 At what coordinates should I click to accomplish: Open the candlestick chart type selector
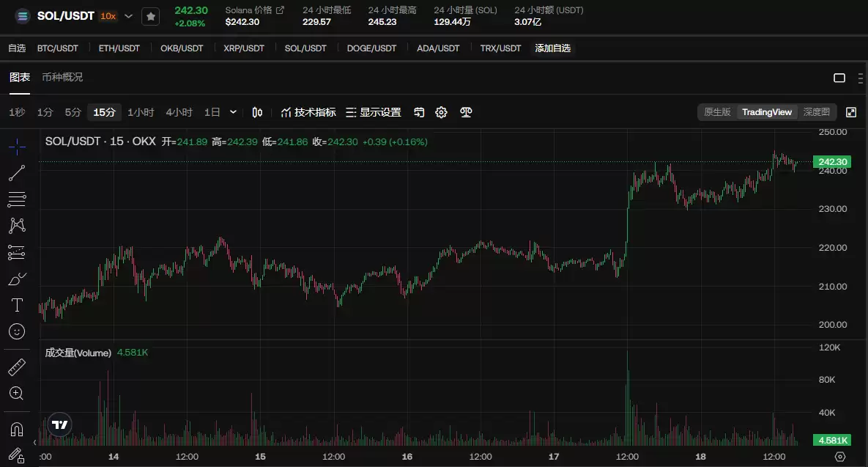[257, 112]
